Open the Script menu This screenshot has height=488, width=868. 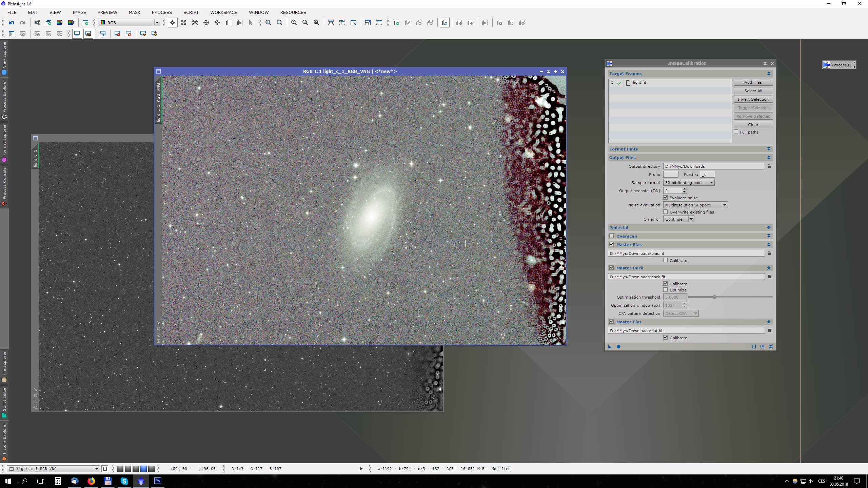click(190, 12)
